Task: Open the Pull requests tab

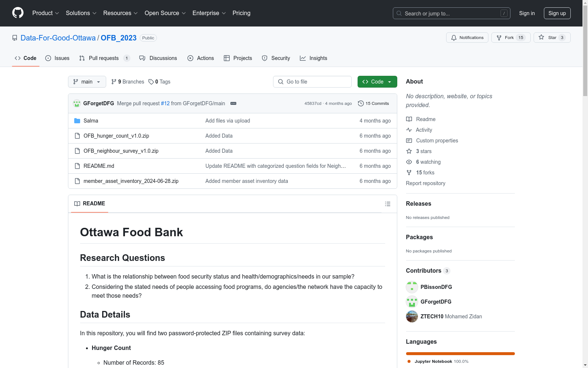Action: 104,58
